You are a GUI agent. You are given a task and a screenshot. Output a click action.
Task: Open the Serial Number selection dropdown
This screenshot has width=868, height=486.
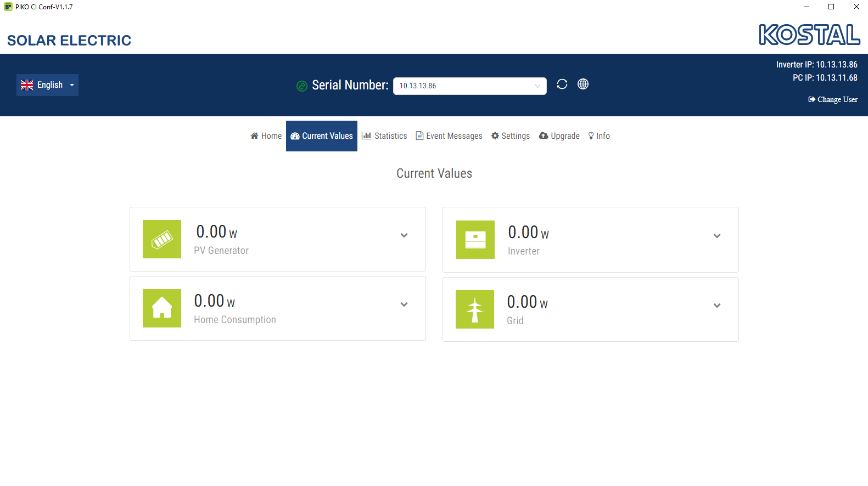tap(470, 86)
